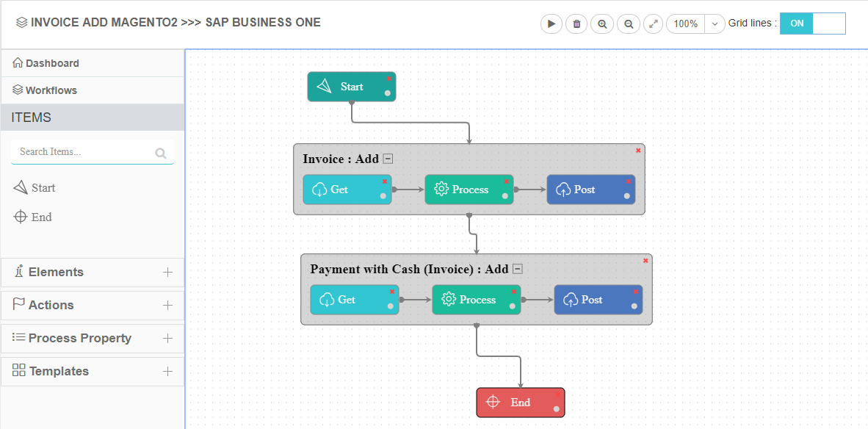The width and height of the screenshot is (868, 429).
Task: Delete the Invoice : Add group using red x
Action: (x=638, y=151)
